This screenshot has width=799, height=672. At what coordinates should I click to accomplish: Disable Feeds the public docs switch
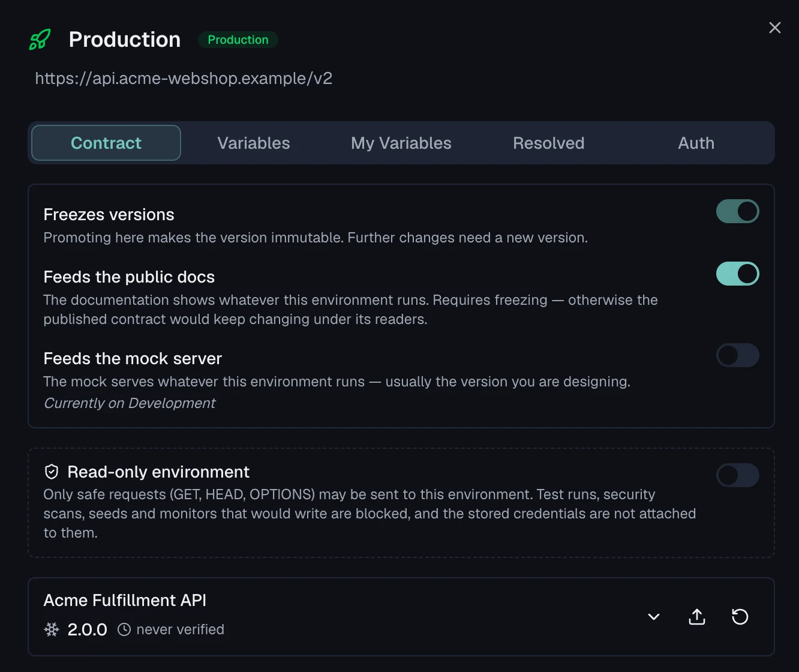click(738, 274)
